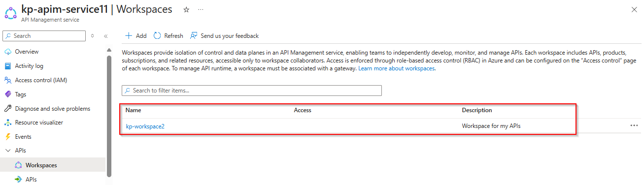Click into the sidebar Search box

(x=44, y=36)
